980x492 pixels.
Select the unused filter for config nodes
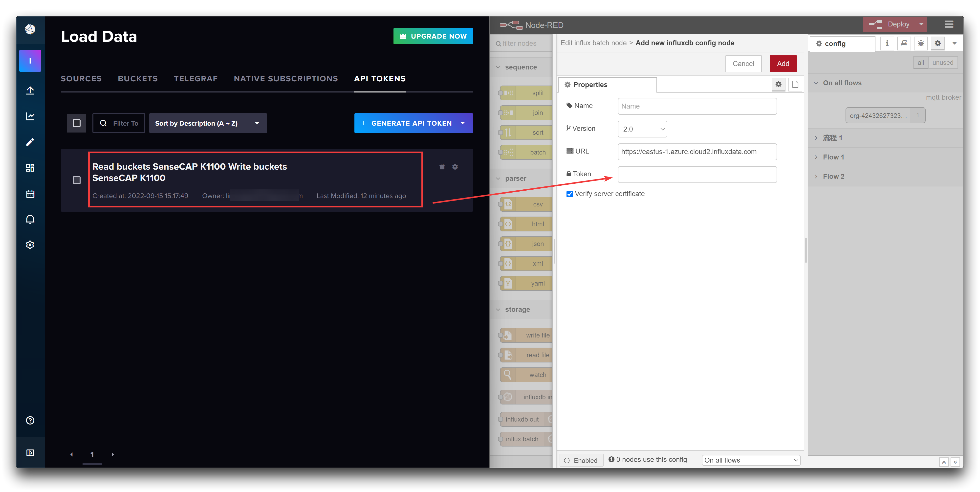(943, 63)
